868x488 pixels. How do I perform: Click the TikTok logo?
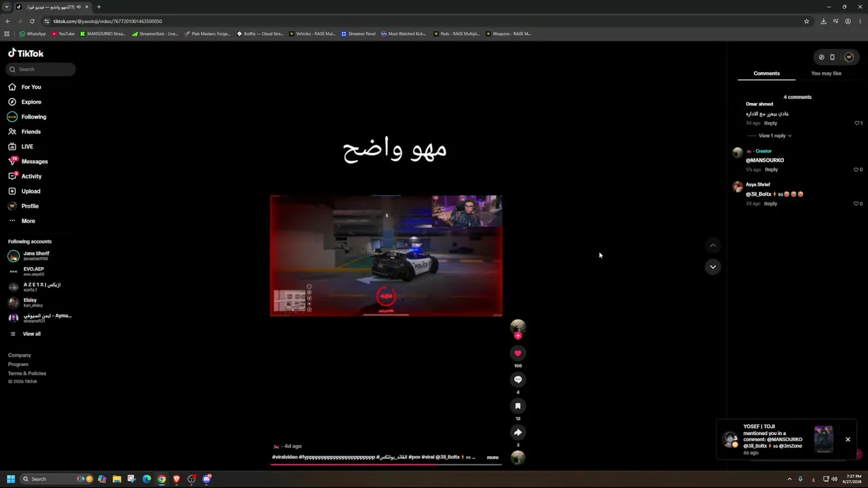[26, 53]
